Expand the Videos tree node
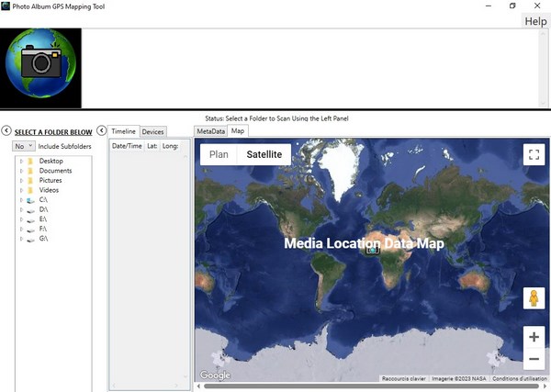The image size is (551, 392). [21, 190]
